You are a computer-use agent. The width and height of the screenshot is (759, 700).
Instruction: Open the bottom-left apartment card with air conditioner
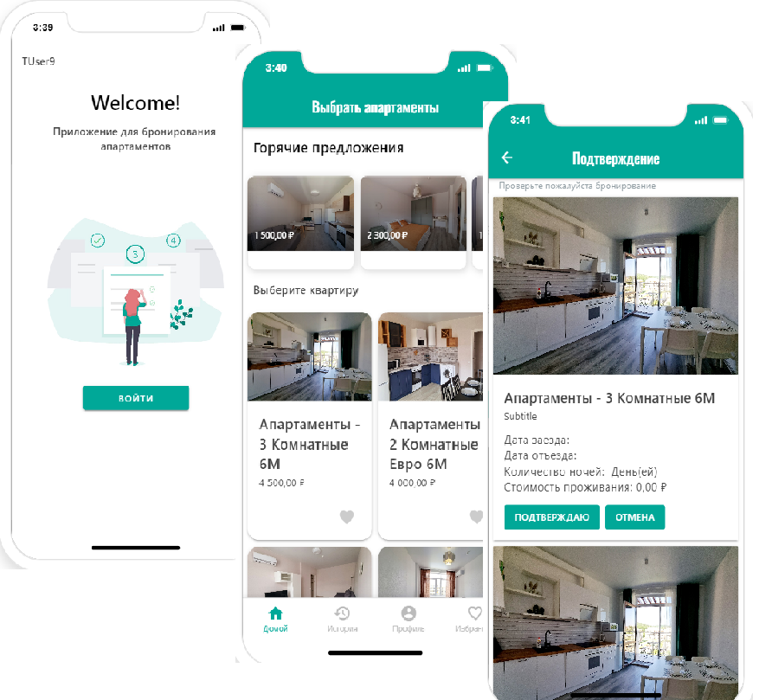(310, 572)
